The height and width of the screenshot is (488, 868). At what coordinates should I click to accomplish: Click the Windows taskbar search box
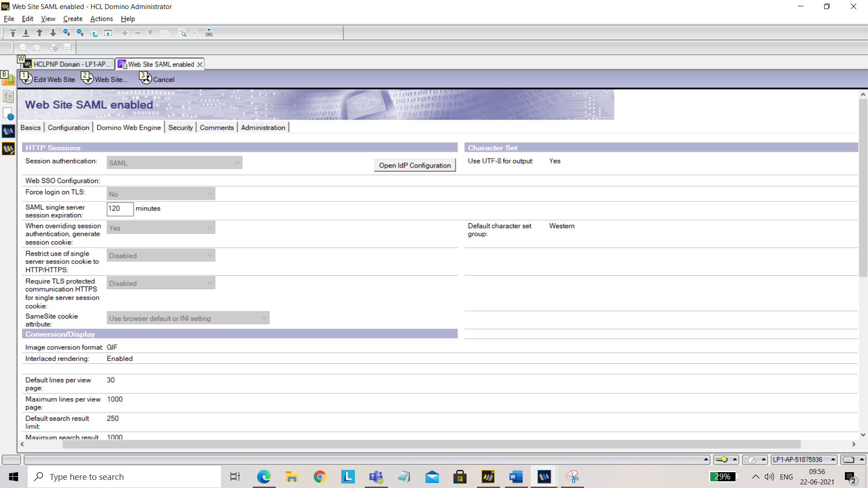[124, 477]
